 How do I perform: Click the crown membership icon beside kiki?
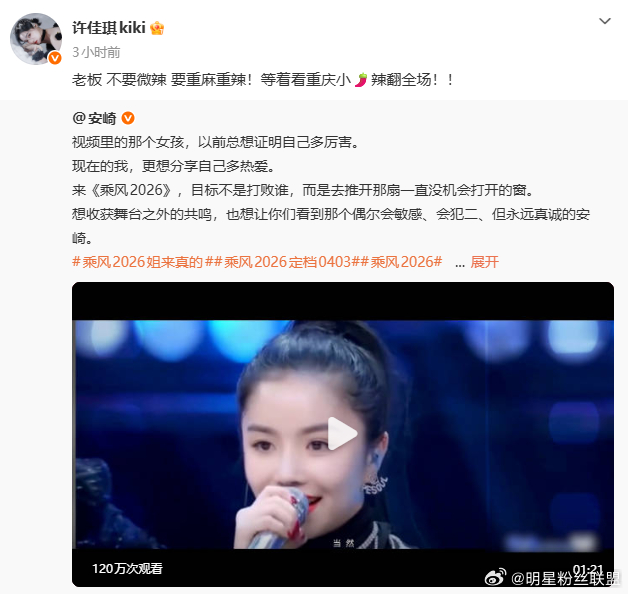point(157,28)
